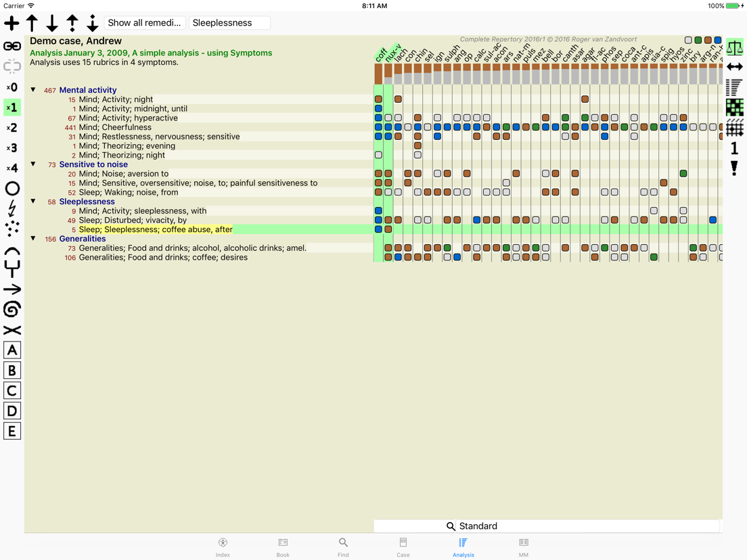Open the Standard analysis selector
This screenshot has height=560, width=747.
[x=547, y=526]
